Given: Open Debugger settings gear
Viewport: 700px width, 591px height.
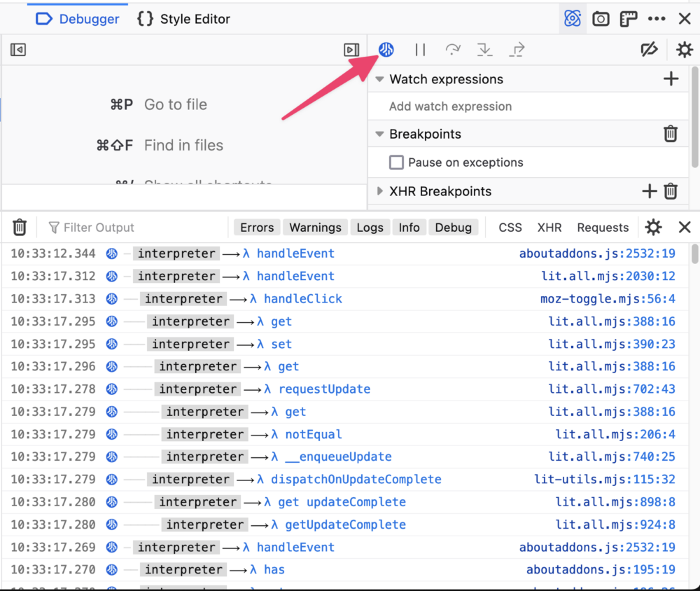Looking at the screenshot, I should (x=684, y=50).
